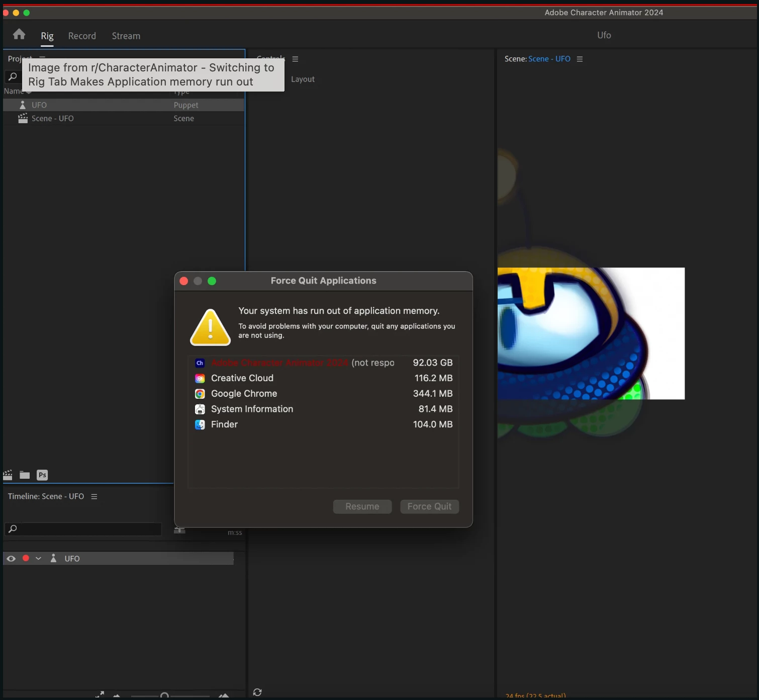The width and height of the screenshot is (759, 700).
Task: Click the Scene - UFO clapperboard icon
Action: click(x=23, y=118)
